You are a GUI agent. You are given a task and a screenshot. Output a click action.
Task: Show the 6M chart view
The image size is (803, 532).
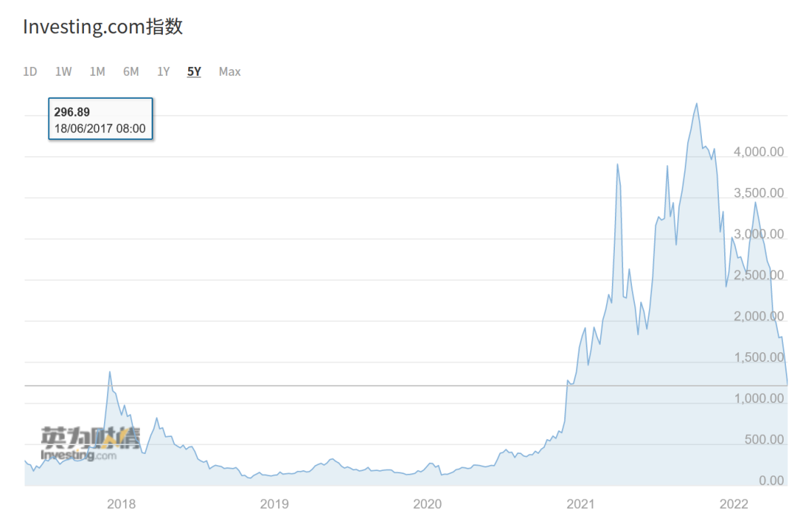click(131, 71)
